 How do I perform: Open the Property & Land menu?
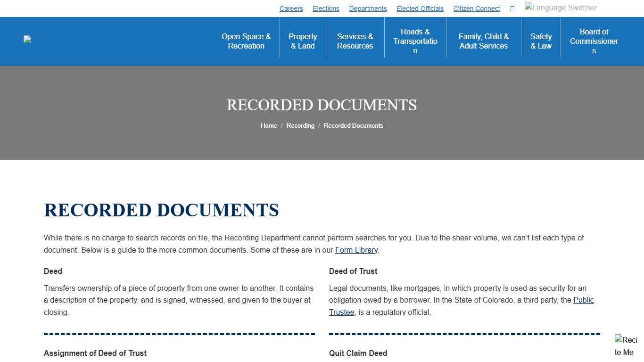click(303, 41)
